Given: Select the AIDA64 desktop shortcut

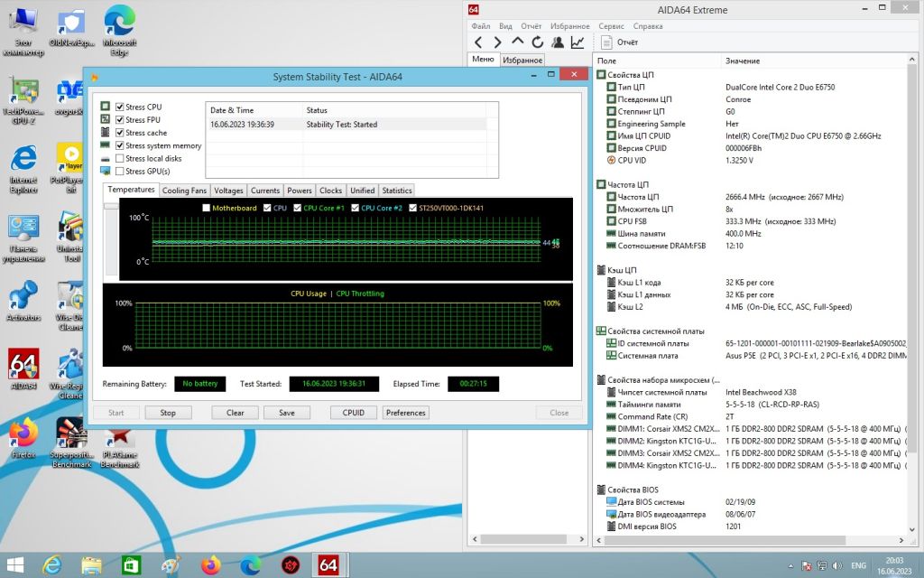Looking at the screenshot, I should click(23, 368).
